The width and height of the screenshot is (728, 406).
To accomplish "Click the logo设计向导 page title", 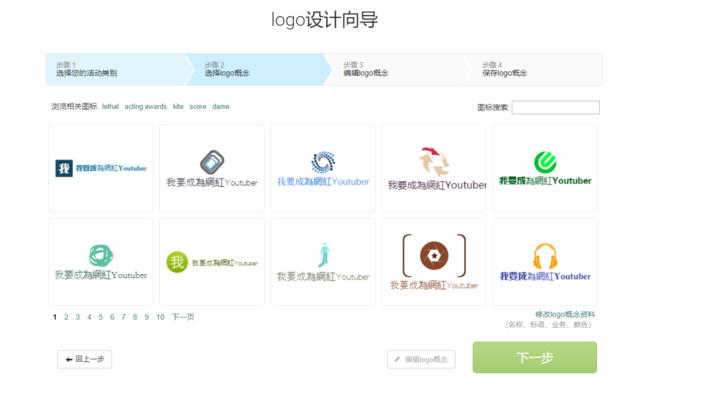I will tap(324, 20).
